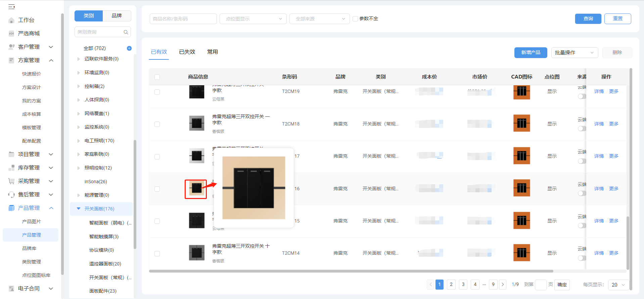Image resolution: width=644 pixels, height=299 pixels.
Task: Select inSona(26) category
Action: (x=96, y=182)
